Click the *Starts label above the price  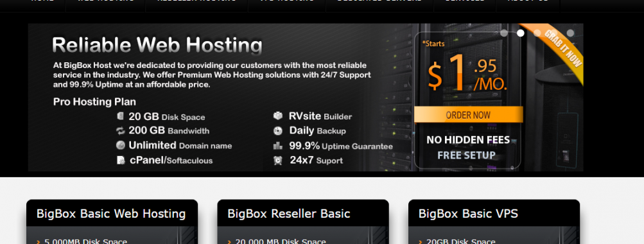(x=433, y=44)
